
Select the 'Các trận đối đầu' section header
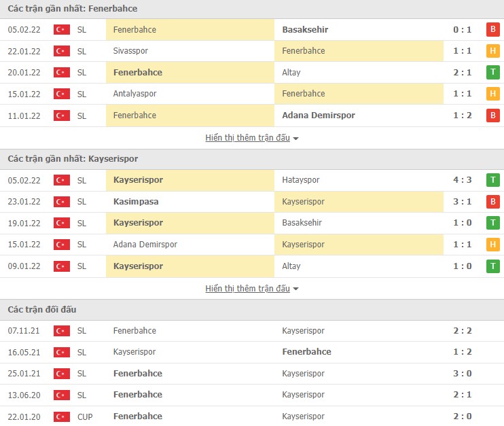coord(42,309)
